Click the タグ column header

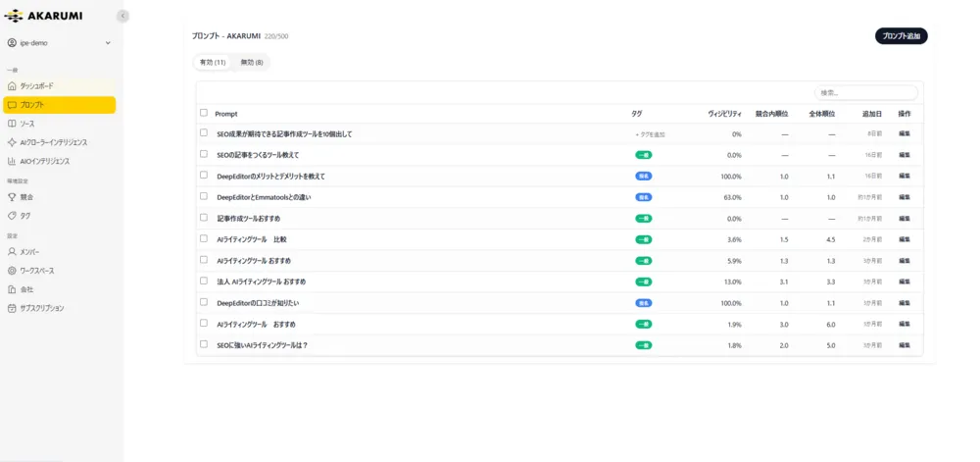636,114
